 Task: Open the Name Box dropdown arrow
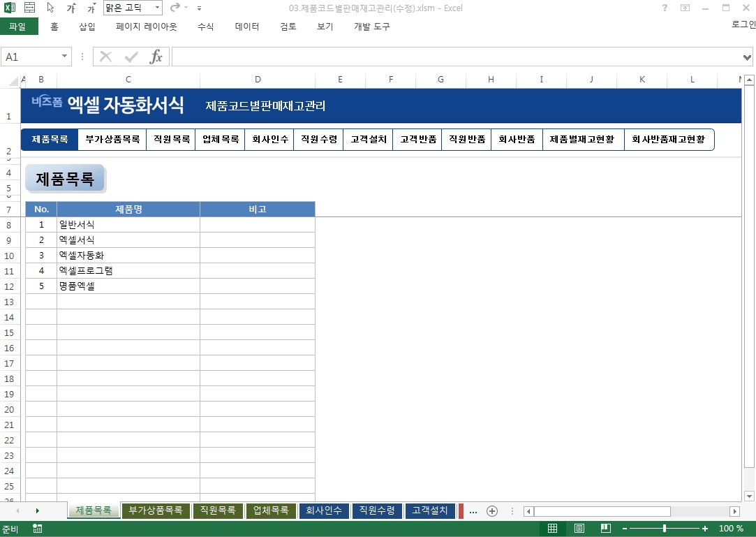(x=64, y=57)
